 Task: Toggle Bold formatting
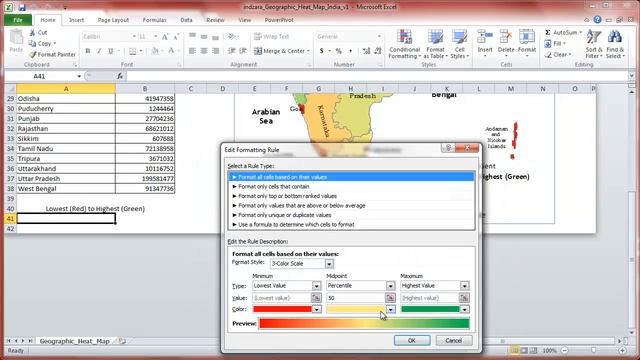pyautogui.click(x=87, y=51)
